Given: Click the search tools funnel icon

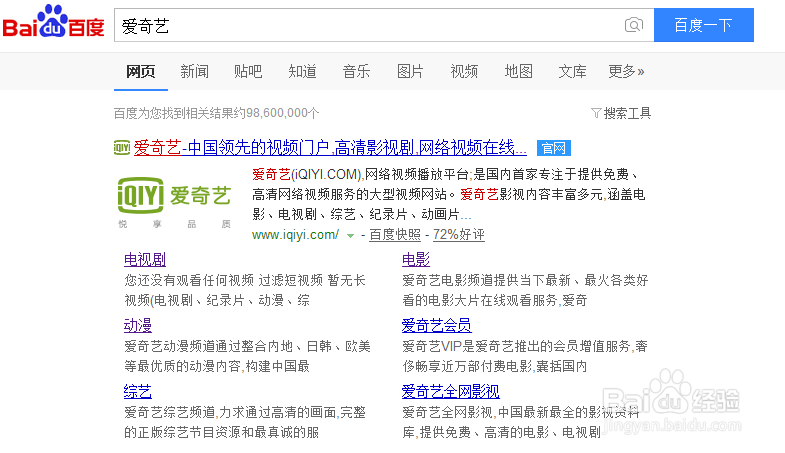Looking at the screenshot, I should tap(596, 113).
